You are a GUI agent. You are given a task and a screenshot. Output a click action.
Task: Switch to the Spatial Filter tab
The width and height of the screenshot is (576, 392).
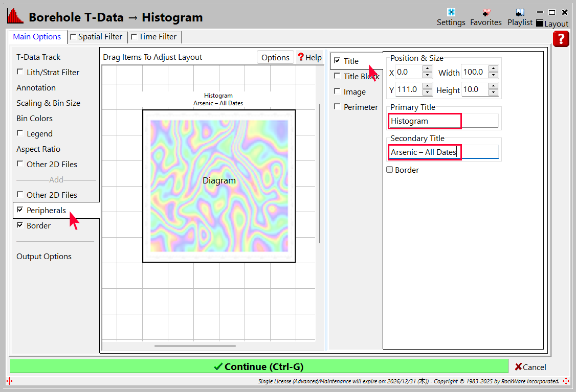click(96, 37)
